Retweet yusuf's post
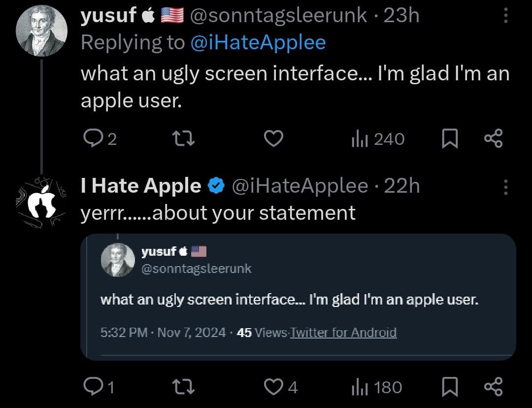This screenshot has width=532, height=408. point(184,139)
